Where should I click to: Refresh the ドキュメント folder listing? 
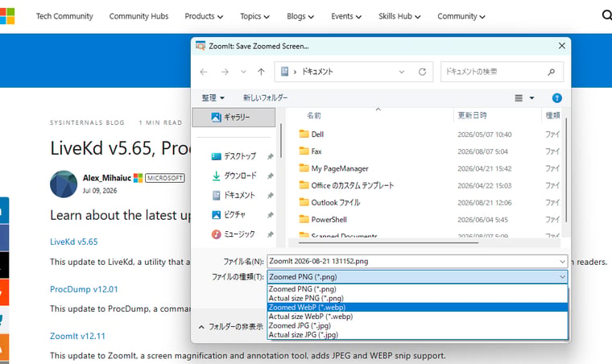[422, 72]
